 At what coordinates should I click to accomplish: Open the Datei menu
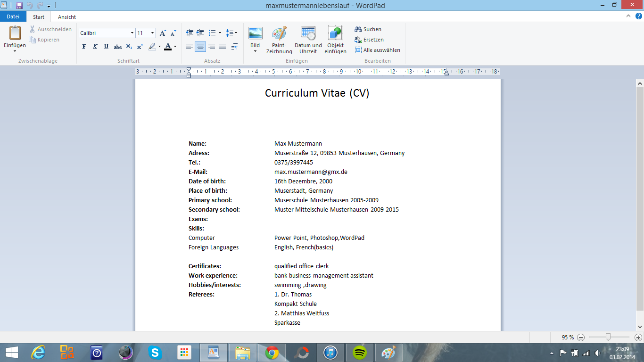click(13, 16)
